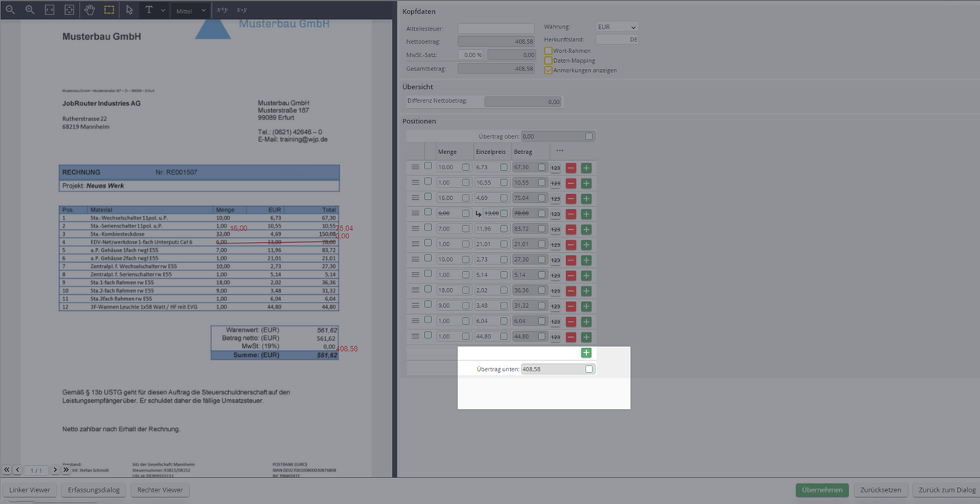Image resolution: width=980 pixels, height=504 pixels.
Task: Toggle the Daten-Mapping checkbox
Action: pyautogui.click(x=548, y=61)
